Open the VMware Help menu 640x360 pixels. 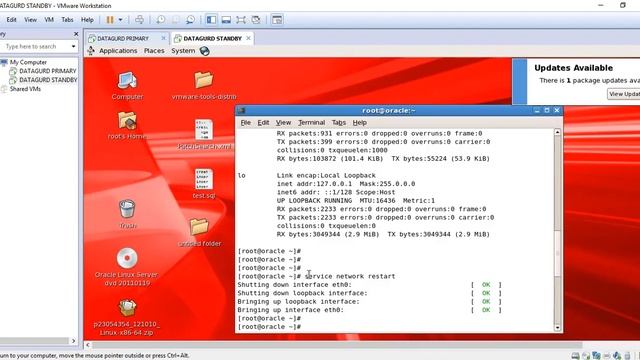click(87, 20)
